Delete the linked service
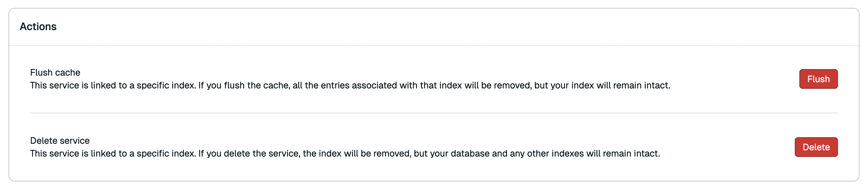The height and width of the screenshot is (188, 868). [x=816, y=147]
